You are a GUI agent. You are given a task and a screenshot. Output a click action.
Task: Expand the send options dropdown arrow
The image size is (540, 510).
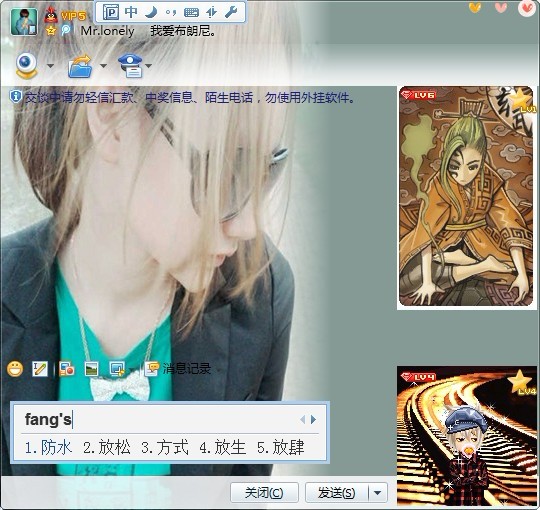tap(377, 492)
